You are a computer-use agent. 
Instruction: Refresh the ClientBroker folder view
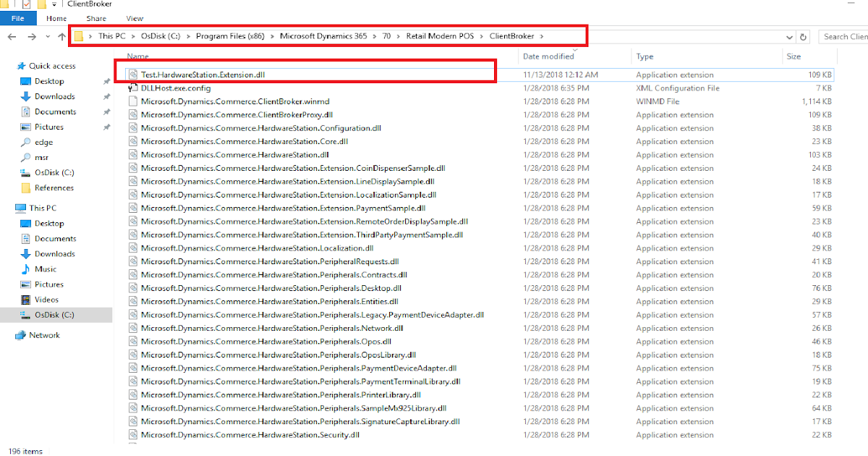coord(803,36)
